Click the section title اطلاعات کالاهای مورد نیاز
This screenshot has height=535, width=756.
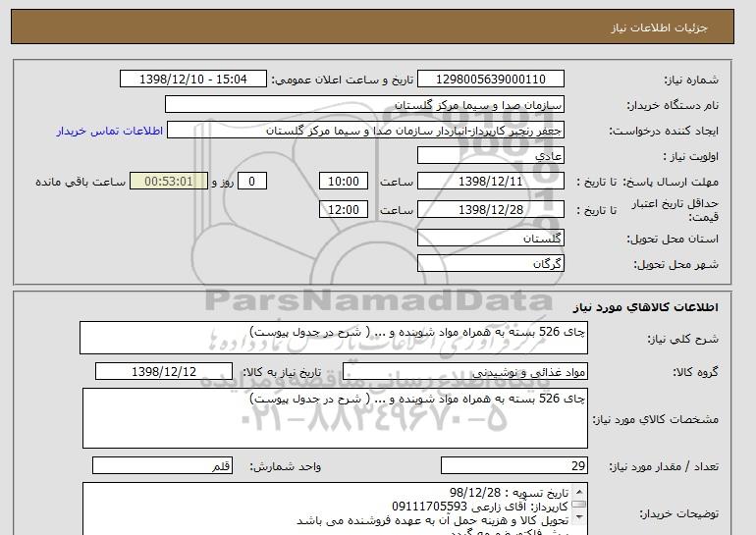click(x=646, y=307)
